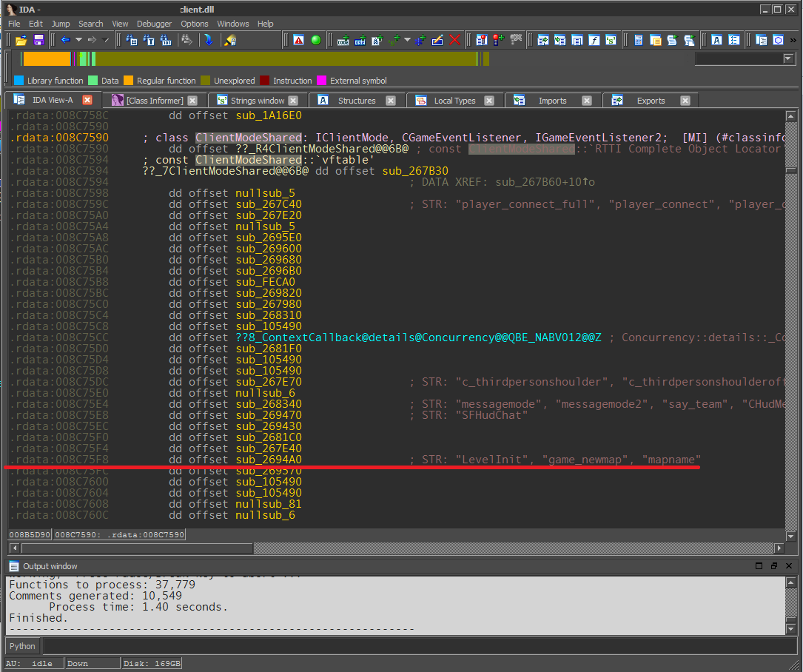Viewport: 803px width, 672px height.
Task: Click the Open file toolbar icon
Action: coord(21,40)
